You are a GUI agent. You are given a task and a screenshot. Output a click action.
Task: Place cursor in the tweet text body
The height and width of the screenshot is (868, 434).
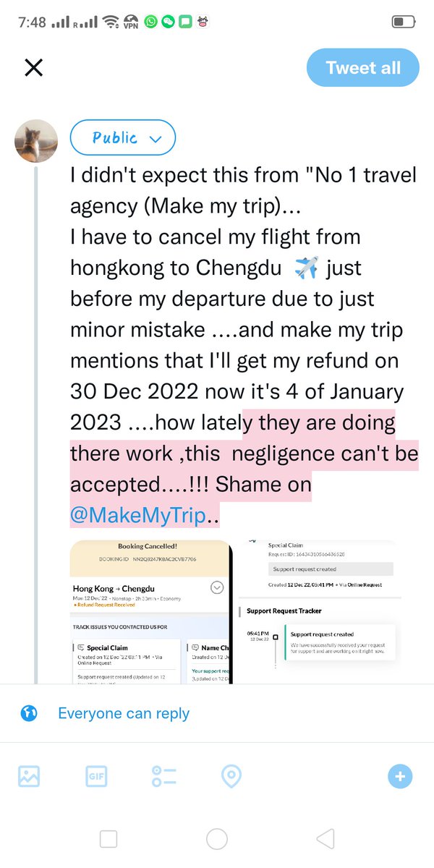coord(244,346)
